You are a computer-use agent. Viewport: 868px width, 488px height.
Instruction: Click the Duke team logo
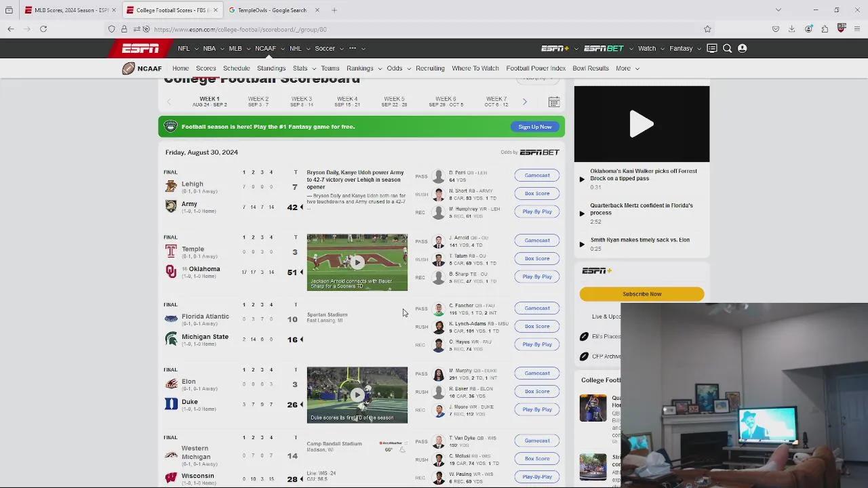pos(171,404)
